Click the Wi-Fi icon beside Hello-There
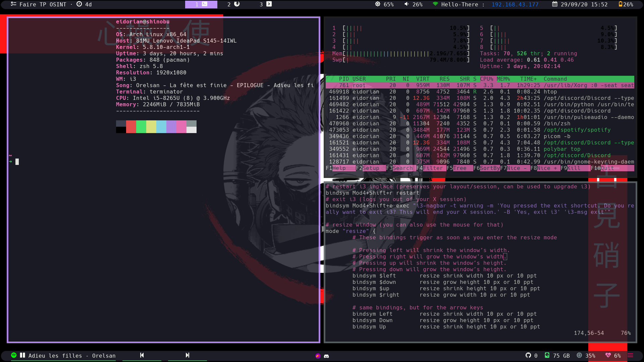The width and height of the screenshot is (644, 362). [x=435, y=4]
